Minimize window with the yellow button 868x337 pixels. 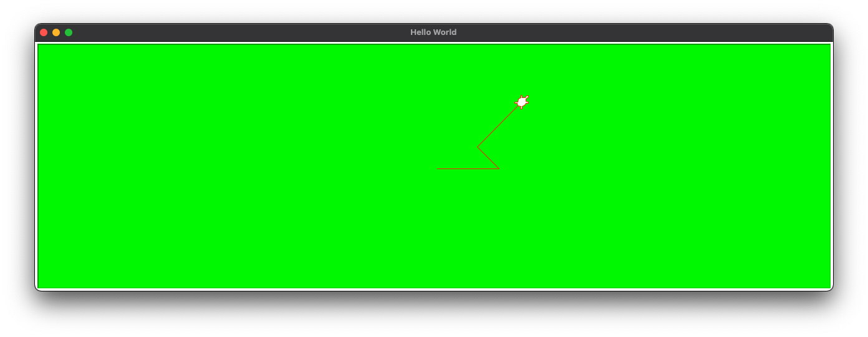56,32
